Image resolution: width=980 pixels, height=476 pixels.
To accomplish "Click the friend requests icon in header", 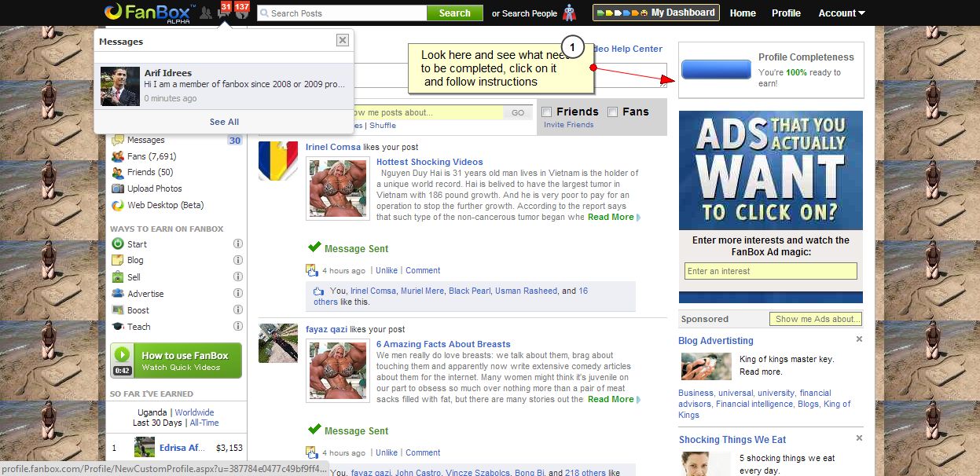I will coord(206,13).
